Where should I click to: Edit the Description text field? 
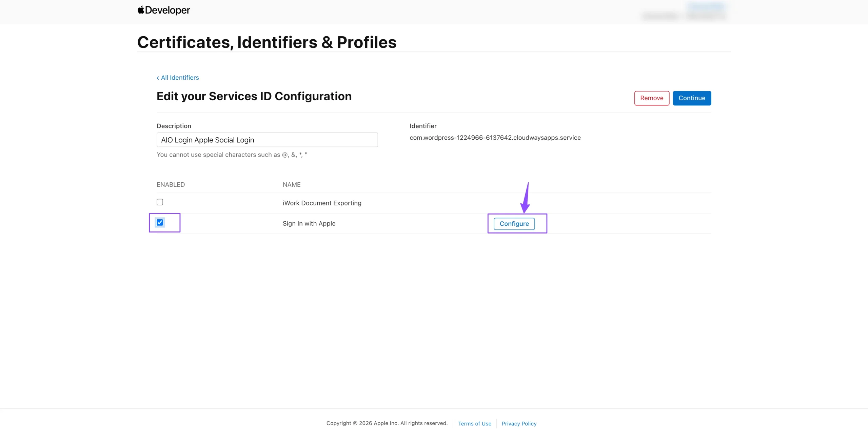(267, 140)
